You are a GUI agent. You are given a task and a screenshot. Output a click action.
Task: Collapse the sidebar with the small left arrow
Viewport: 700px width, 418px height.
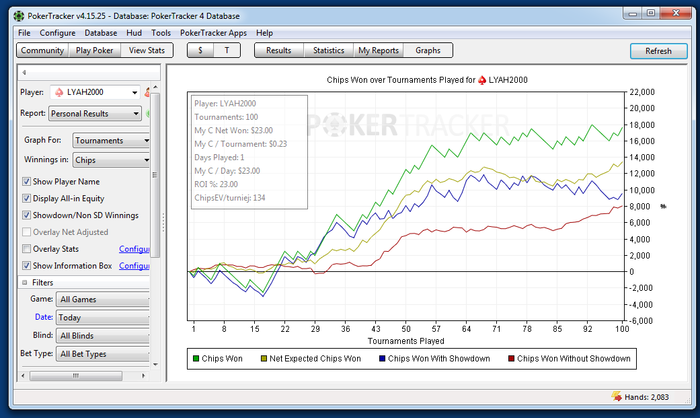pyautogui.click(x=24, y=72)
